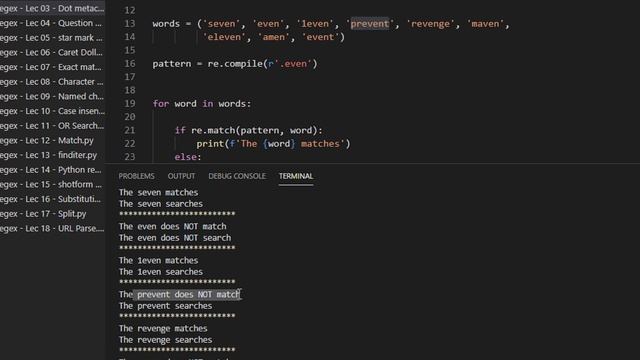The width and height of the screenshot is (640, 360).
Task: Open file Lec 07 - Exact mat...
Action: 52,67
